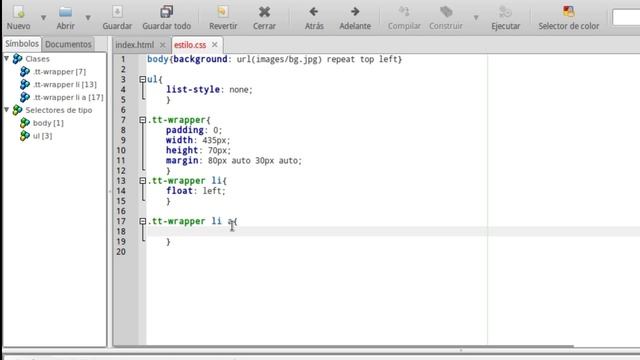This screenshot has height=360, width=640.
Task: Open the dropdown arrow next to Abrir
Action: click(88, 18)
